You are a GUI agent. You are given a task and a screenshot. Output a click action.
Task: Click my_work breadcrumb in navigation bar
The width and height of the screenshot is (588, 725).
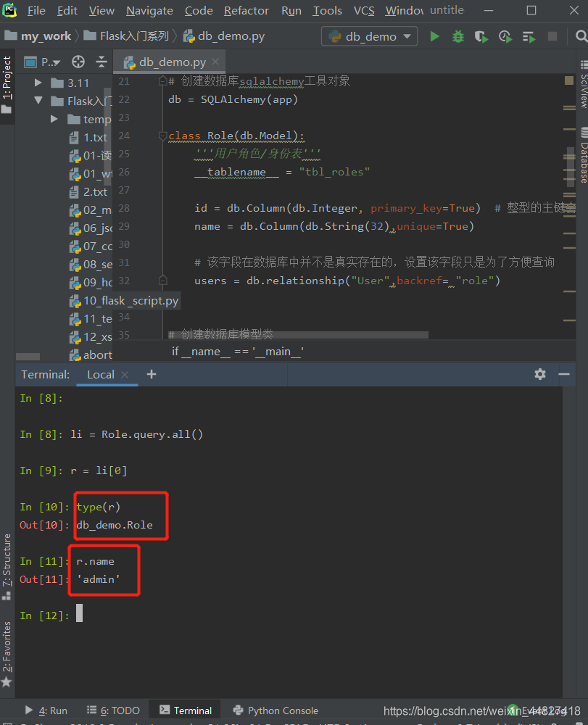(x=38, y=36)
